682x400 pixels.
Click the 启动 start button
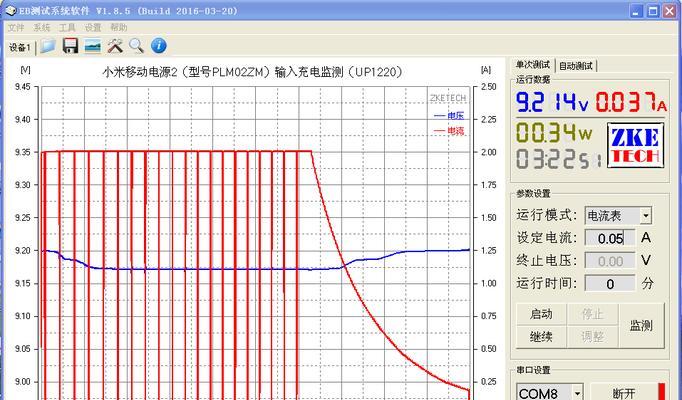(541, 314)
